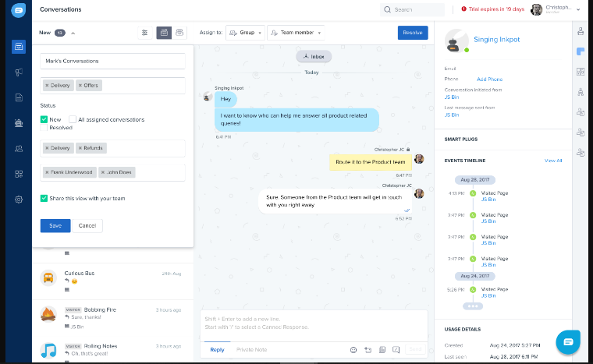Open View All events link
This screenshot has width=593, height=364.
point(553,161)
